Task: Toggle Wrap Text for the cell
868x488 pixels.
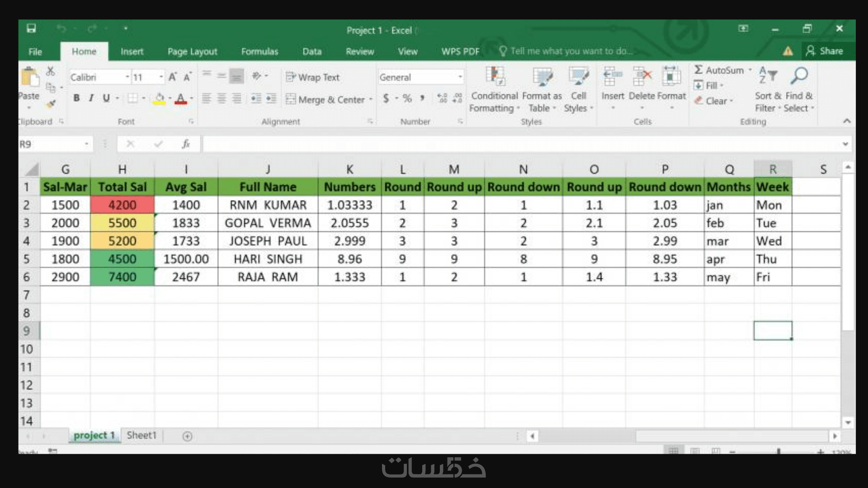Action: tap(313, 77)
